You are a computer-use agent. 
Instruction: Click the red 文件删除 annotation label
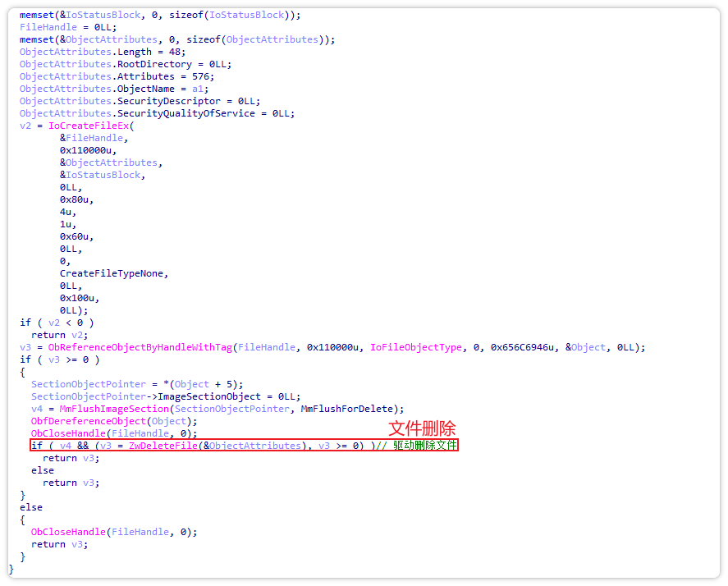coord(422,428)
